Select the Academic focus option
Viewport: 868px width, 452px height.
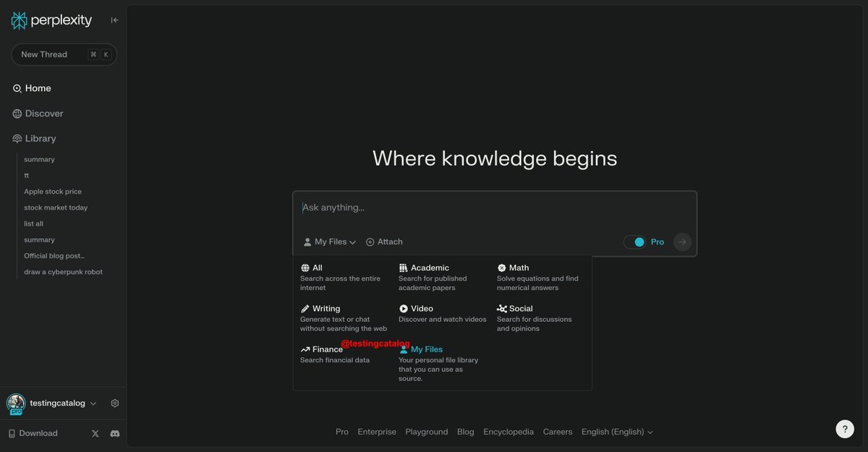click(430, 268)
